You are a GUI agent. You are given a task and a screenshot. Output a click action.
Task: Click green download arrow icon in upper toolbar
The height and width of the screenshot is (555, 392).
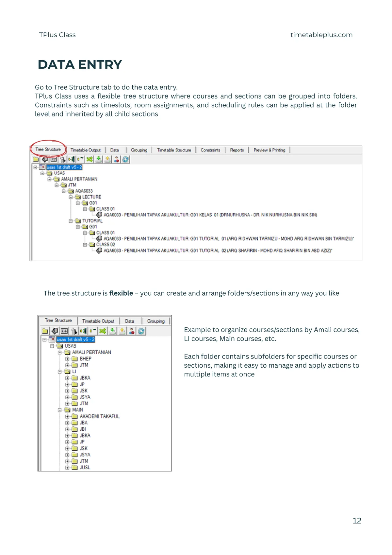[x=98, y=159]
